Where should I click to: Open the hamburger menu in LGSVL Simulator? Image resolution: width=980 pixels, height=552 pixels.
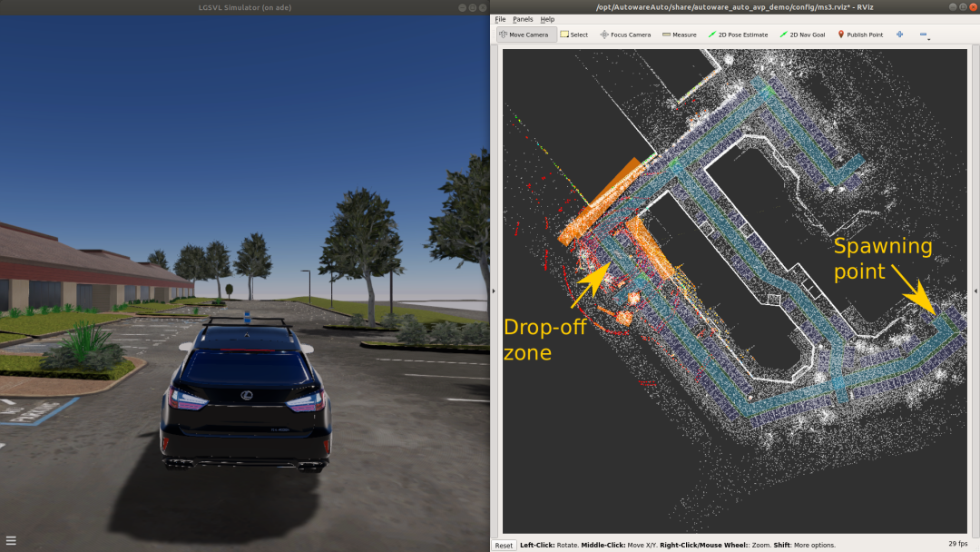[x=11, y=541]
